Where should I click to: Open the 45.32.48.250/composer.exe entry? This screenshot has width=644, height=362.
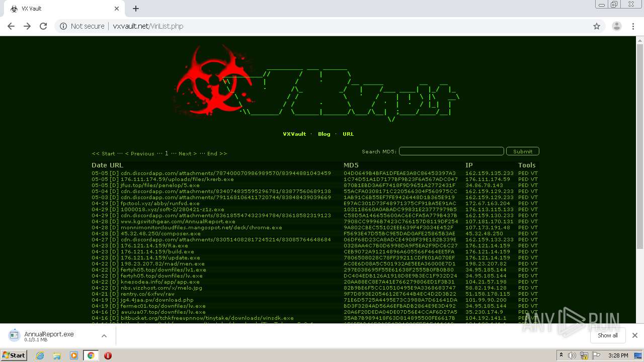click(x=160, y=233)
